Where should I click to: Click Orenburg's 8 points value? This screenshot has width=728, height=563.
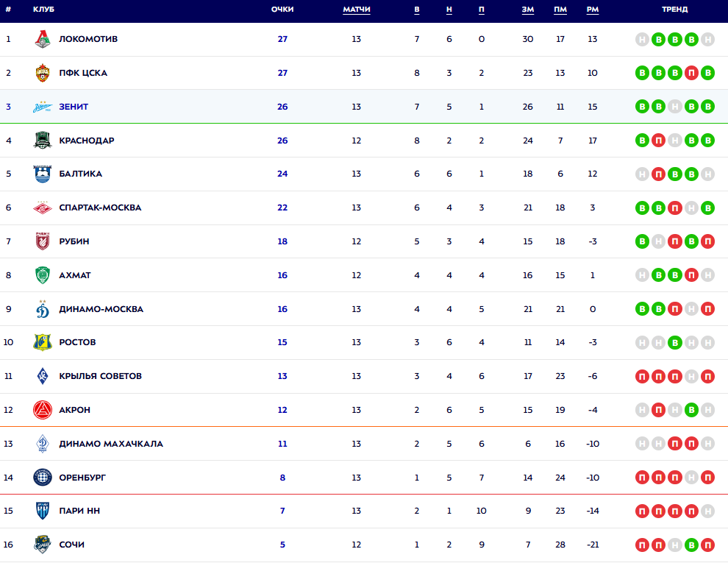coord(282,478)
